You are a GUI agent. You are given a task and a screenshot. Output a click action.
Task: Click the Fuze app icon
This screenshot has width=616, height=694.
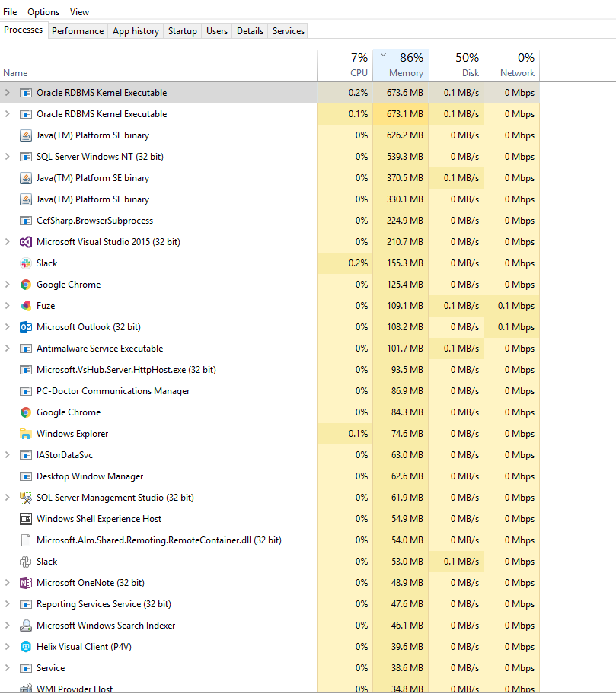(x=26, y=306)
